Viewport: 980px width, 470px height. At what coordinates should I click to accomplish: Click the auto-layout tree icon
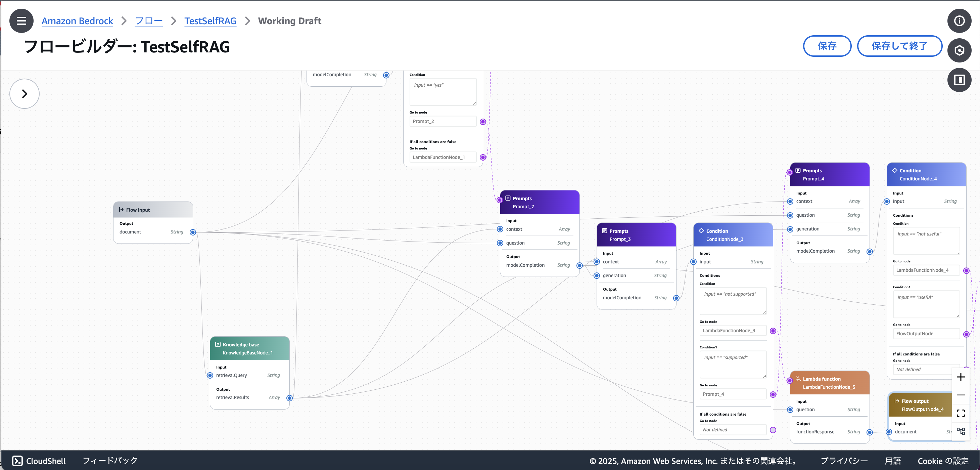pyautogui.click(x=961, y=431)
